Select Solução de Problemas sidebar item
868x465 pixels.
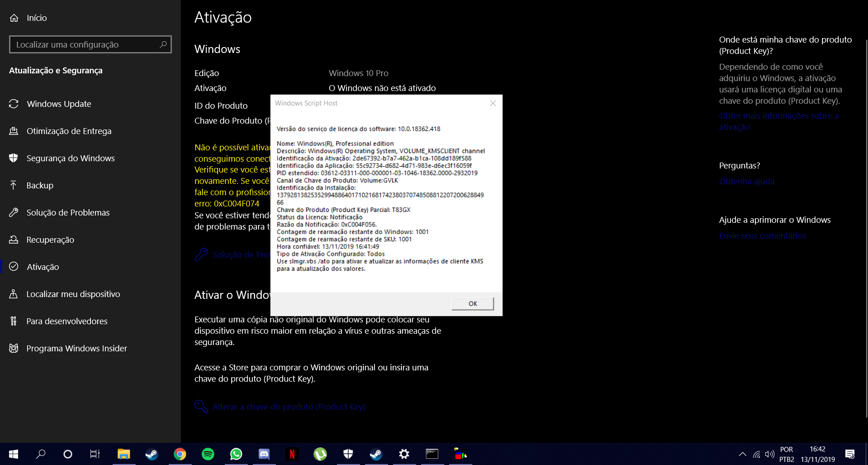[90, 212]
